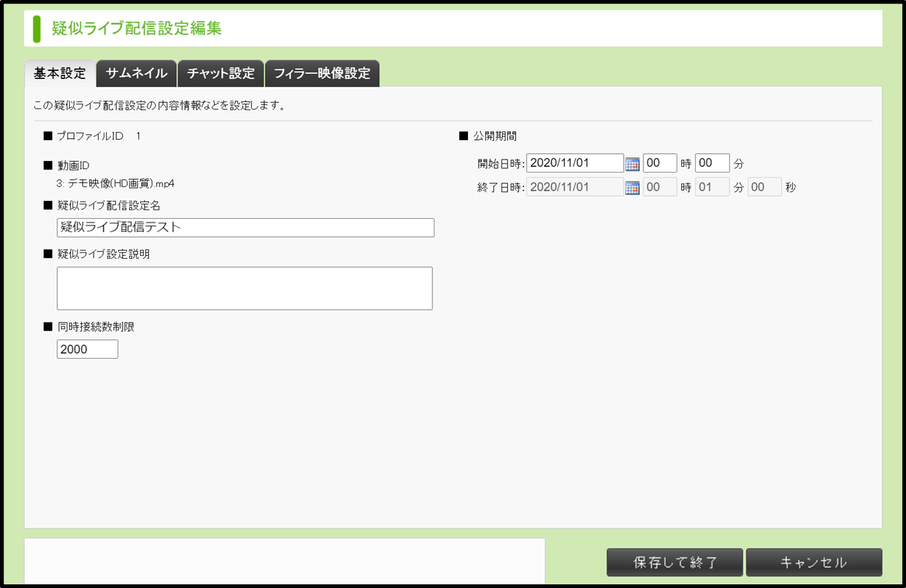Image resolution: width=906 pixels, height=588 pixels.
Task: Switch to the サムネイル tab
Action: [x=136, y=73]
